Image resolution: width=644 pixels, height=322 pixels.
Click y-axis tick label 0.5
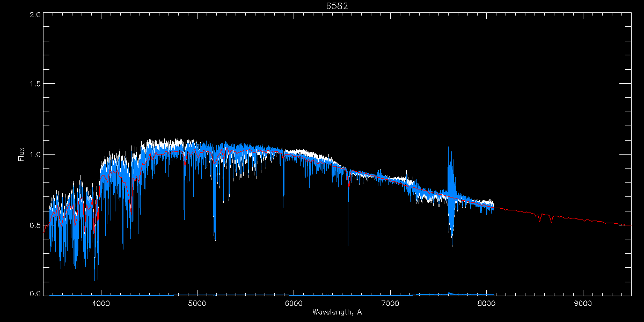[x=35, y=225]
